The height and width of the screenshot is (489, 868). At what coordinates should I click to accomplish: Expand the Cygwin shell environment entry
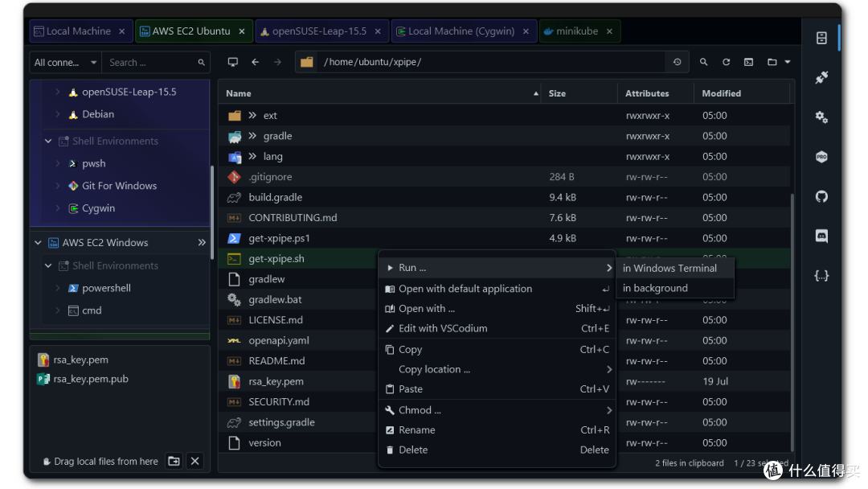(58, 208)
